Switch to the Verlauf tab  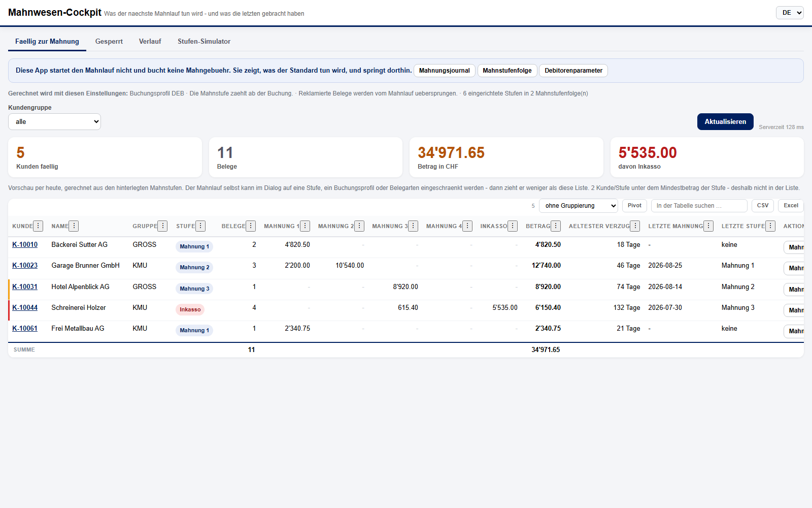150,42
